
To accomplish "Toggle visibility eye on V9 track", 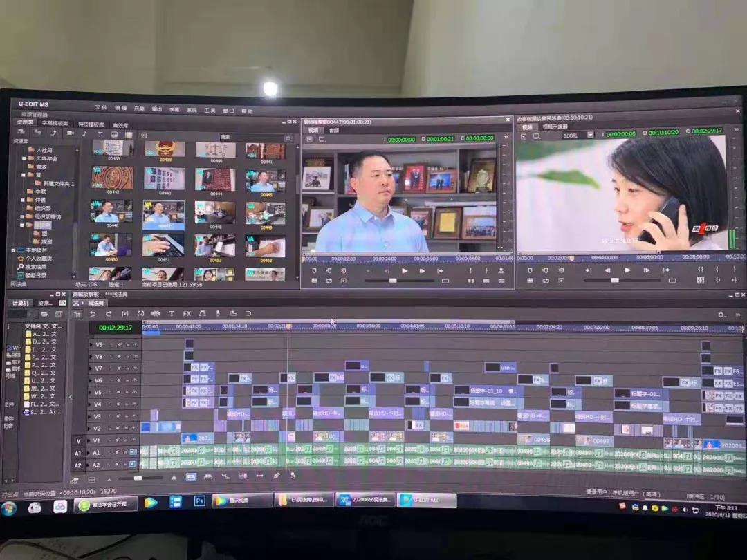I will click(136, 344).
